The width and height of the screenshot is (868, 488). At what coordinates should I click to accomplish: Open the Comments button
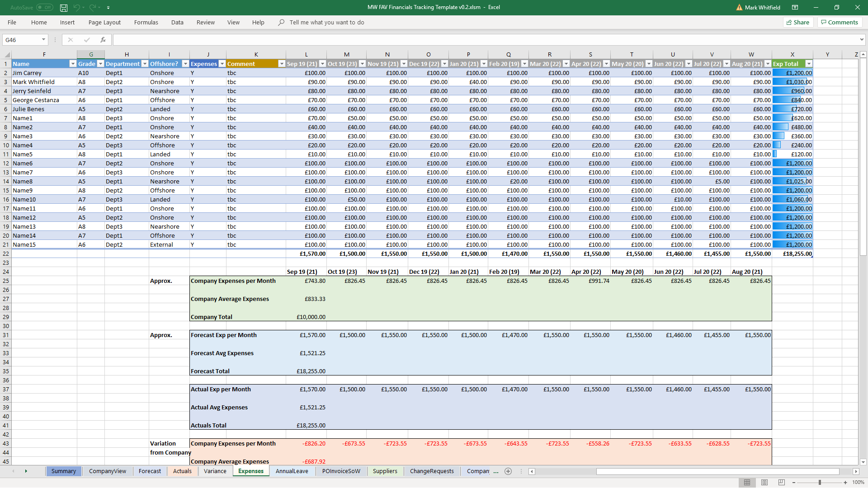840,22
